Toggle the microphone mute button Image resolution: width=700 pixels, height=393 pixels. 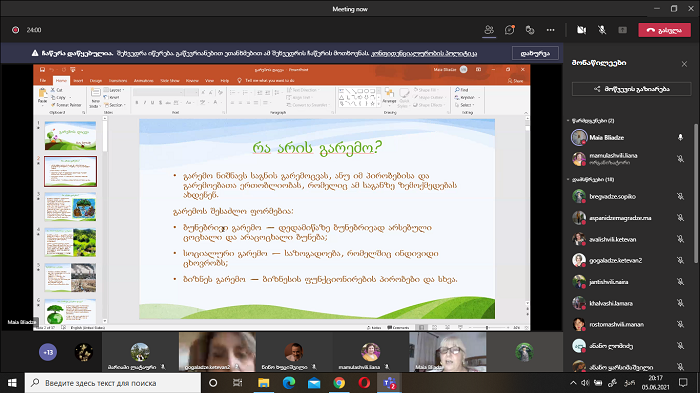click(602, 30)
